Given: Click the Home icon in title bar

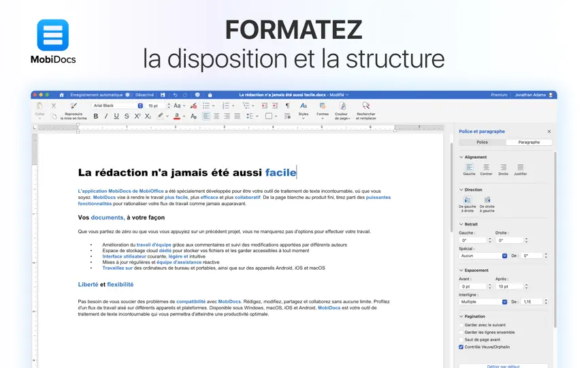Looking at the screenshot, I should click(x=62, y=95).
